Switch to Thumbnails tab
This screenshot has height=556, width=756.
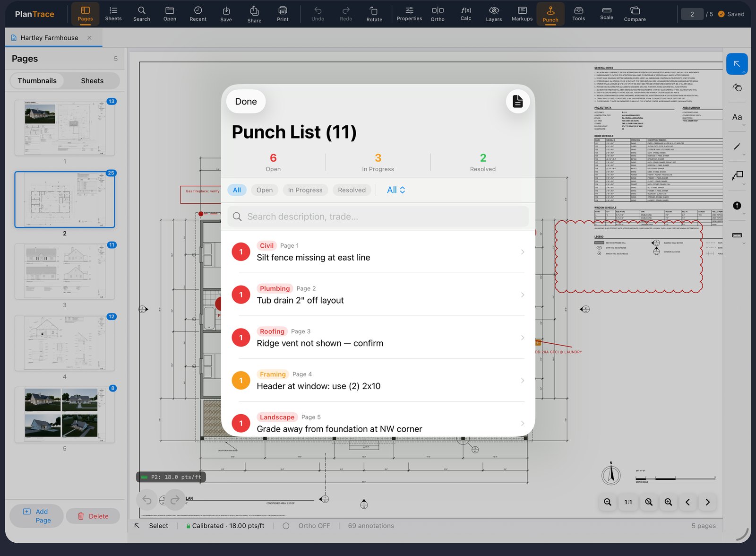[x=37, y=81]
